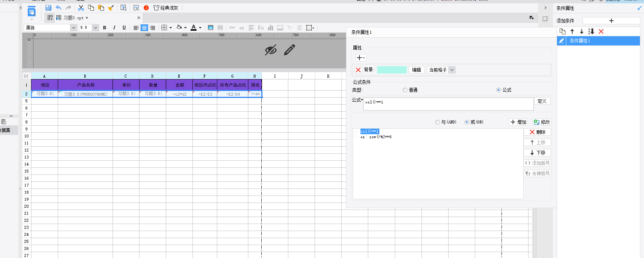Click column header G
The height and width of the screenshot is (258, 644).
pyautogui.click(x=232, y=76)
